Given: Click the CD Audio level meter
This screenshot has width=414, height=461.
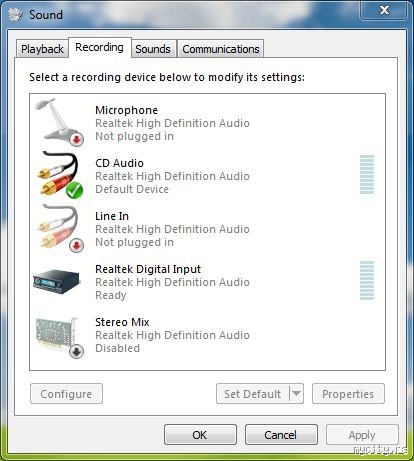Looking at the screenshot, I should point(367,174).
